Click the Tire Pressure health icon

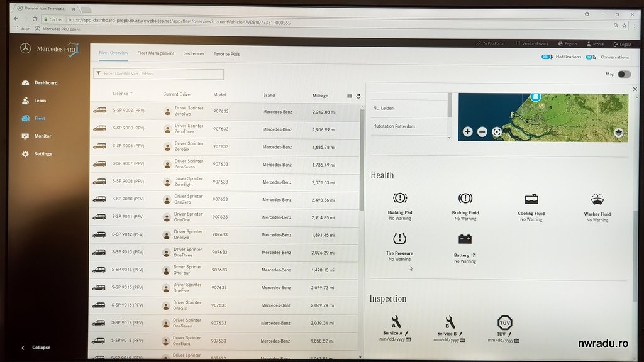399,238
